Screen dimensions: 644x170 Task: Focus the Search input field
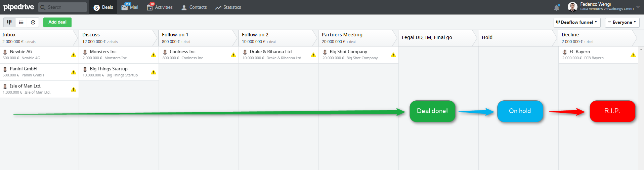62,7
